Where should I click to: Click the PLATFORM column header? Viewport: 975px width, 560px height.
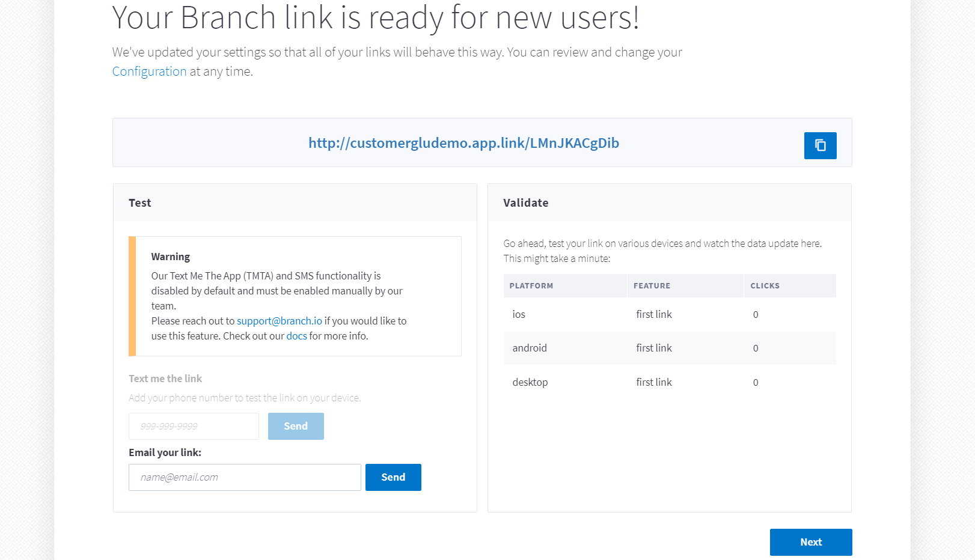pos(531,286)
